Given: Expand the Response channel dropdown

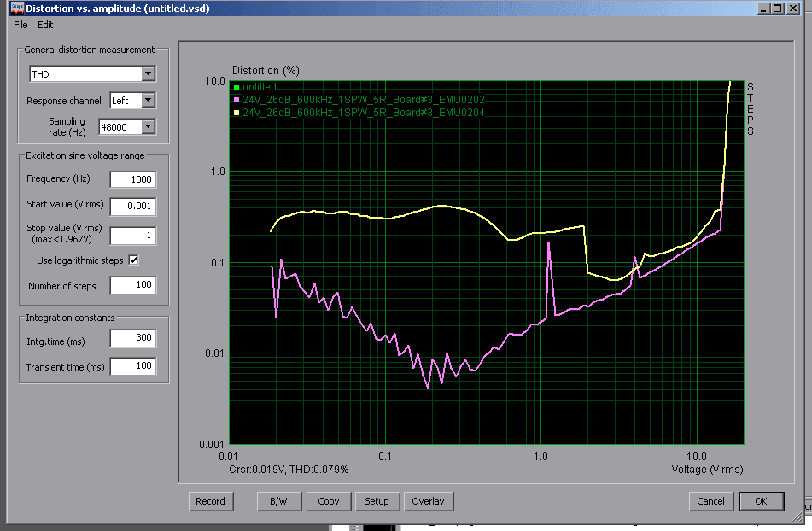Looking at the screenshot, I should click(149, 101).
